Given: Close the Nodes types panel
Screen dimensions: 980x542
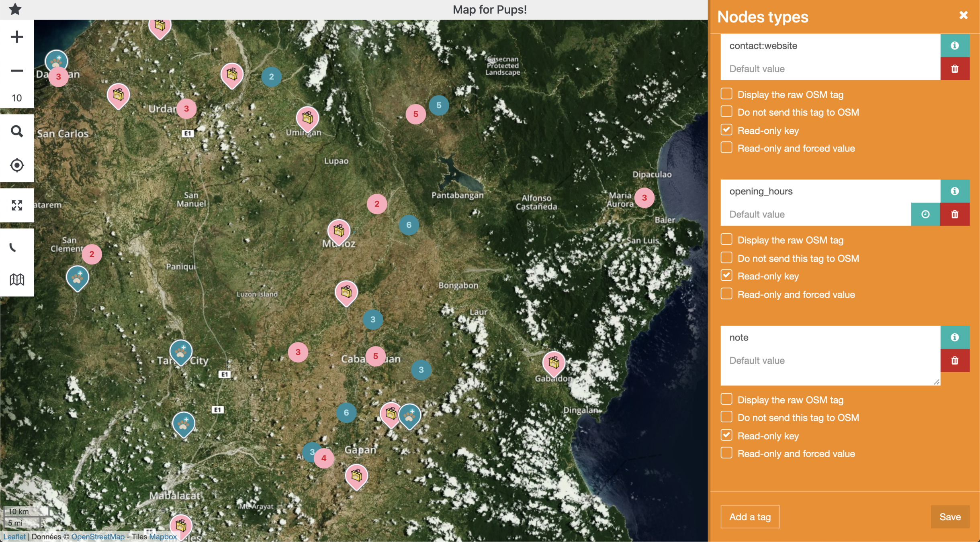Looking at the screenshot, I should (963, 15).
